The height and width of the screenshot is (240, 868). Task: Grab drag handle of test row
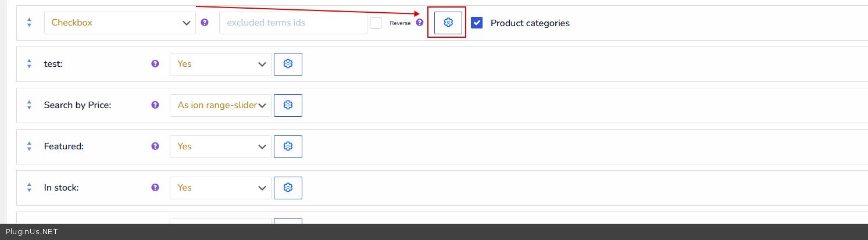[x=29, y=64]
